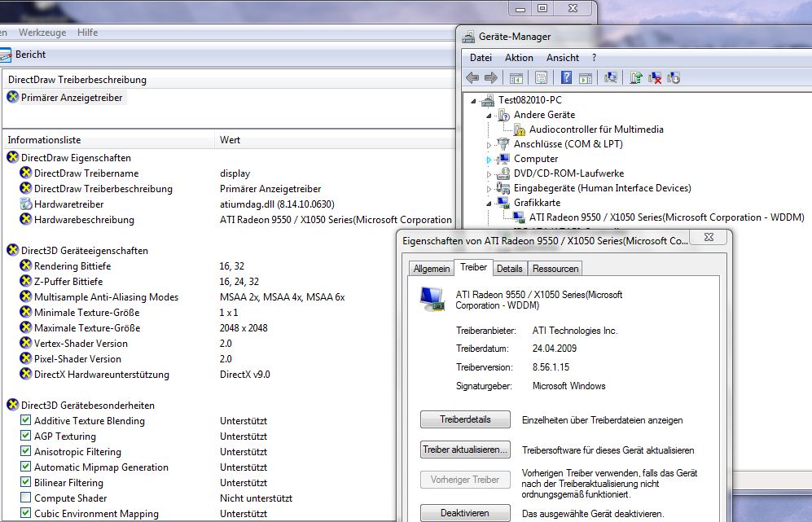Image resolution: width=812 pixels, height=522 pixels.
Task: Toggle the Bilinear Filtering checkbox
Action: (x=25, y=482)
